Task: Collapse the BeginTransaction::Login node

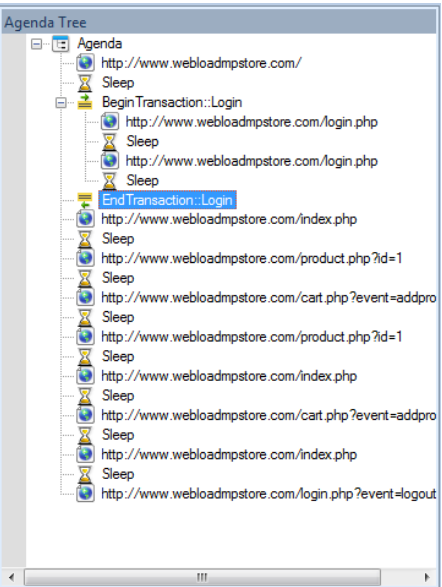Action: [61, 103]
